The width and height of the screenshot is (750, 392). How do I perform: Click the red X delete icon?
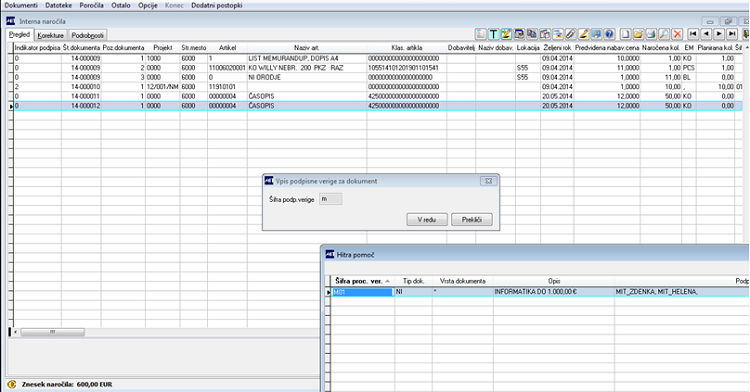coord(677,34)
